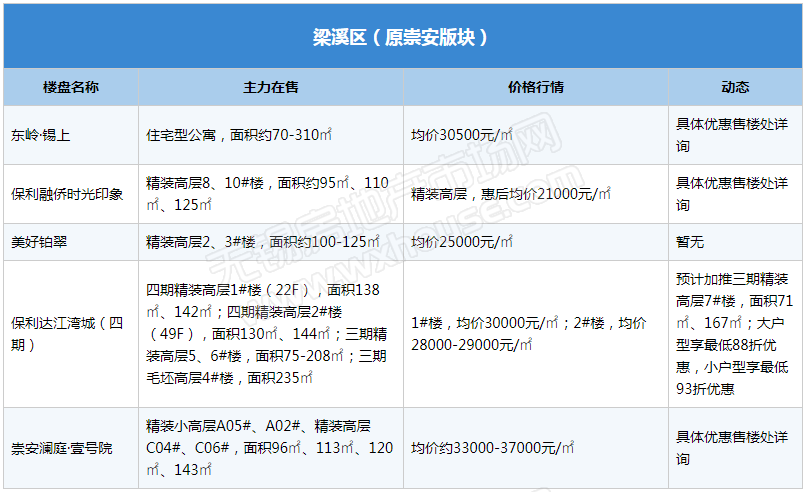Click the 梁溪区（原崇安版块）table title
The width and height of the screenshot is (806, 492).
pyautogui.click(x=401, y=38)
